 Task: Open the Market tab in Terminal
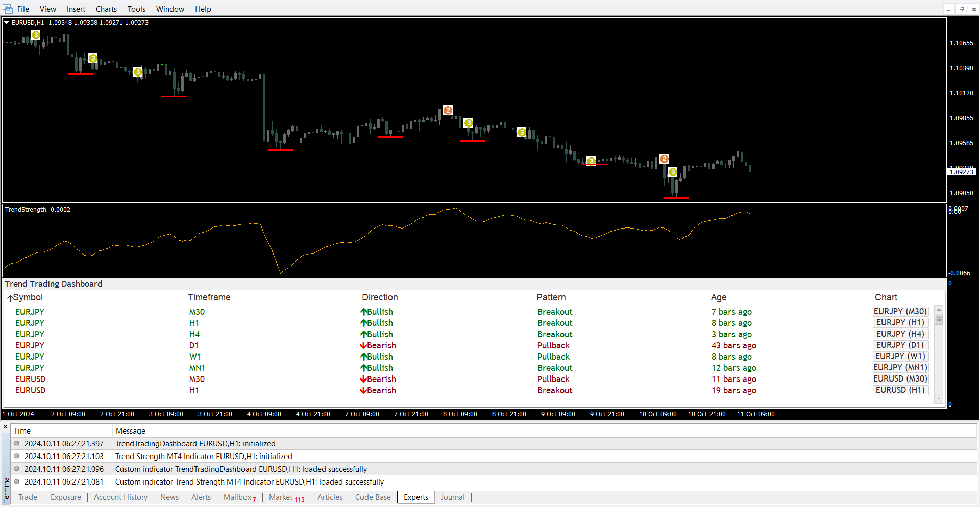pyautogui.click(x=281, y=497)
